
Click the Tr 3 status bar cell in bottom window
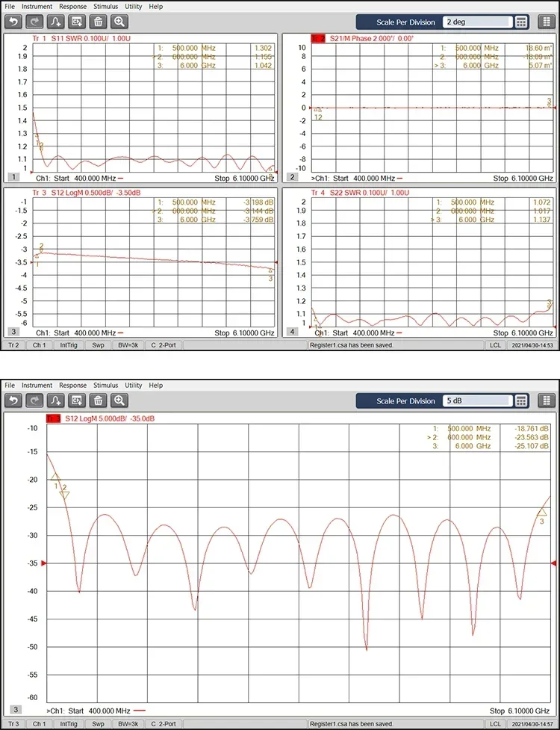pyautogui.click(x=13, y=724)
